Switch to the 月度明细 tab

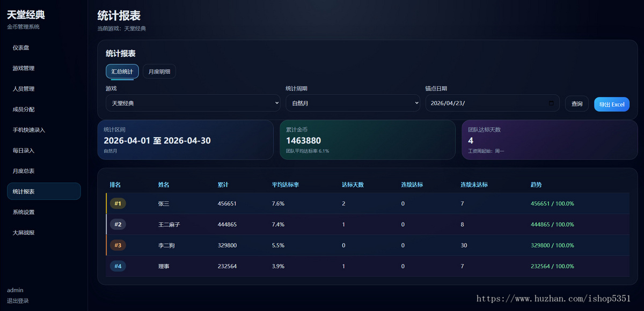159,71
